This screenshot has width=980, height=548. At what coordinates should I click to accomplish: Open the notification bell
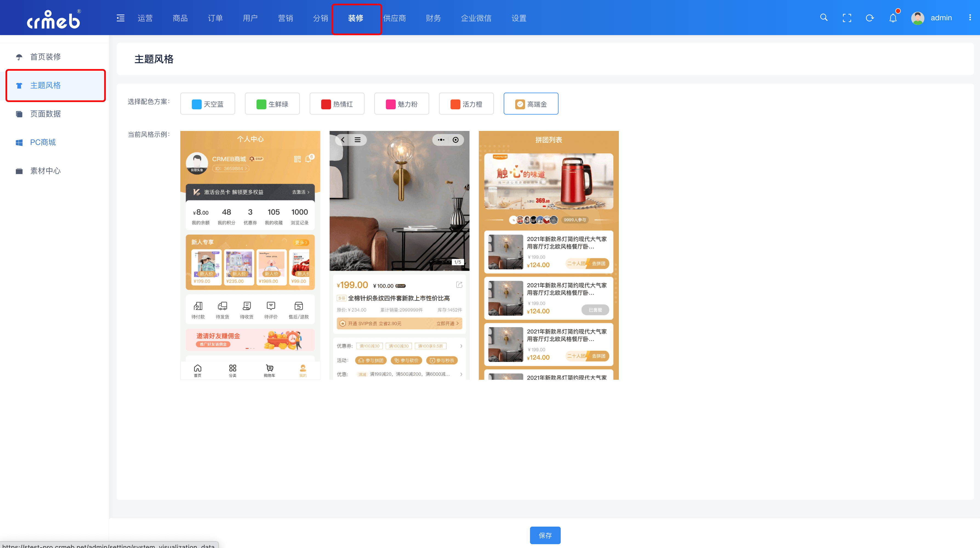pos(893,18)
